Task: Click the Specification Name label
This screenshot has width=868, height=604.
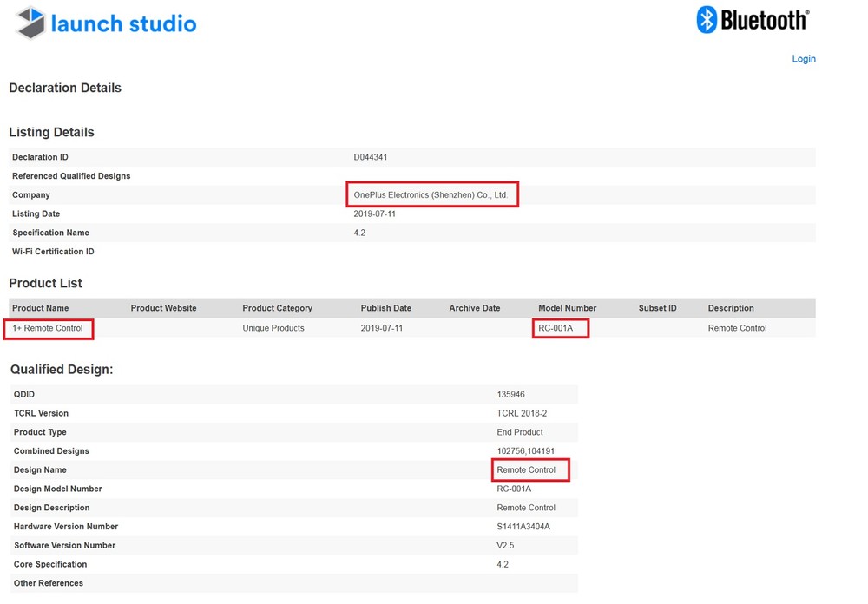Action: coord(50,233)
